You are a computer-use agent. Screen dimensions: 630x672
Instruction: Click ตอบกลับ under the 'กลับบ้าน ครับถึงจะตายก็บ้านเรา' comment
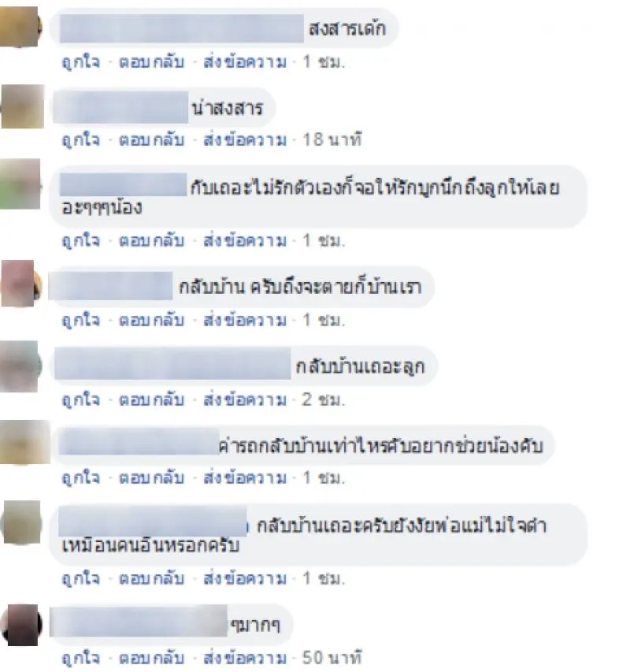point(152,321)
